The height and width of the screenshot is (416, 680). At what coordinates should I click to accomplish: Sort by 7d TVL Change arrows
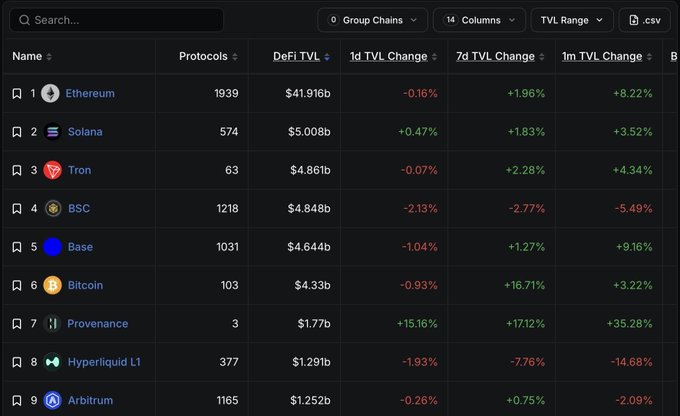click(542, 57)
